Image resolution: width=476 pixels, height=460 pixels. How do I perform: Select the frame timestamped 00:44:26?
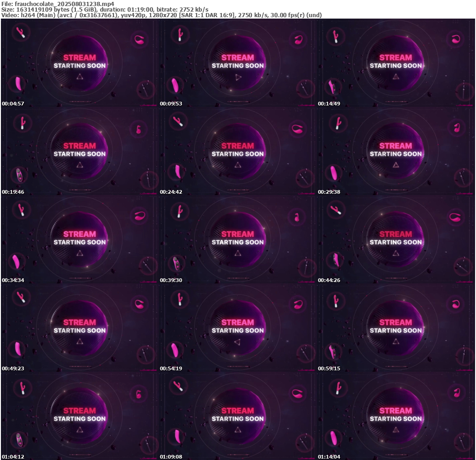396,239
